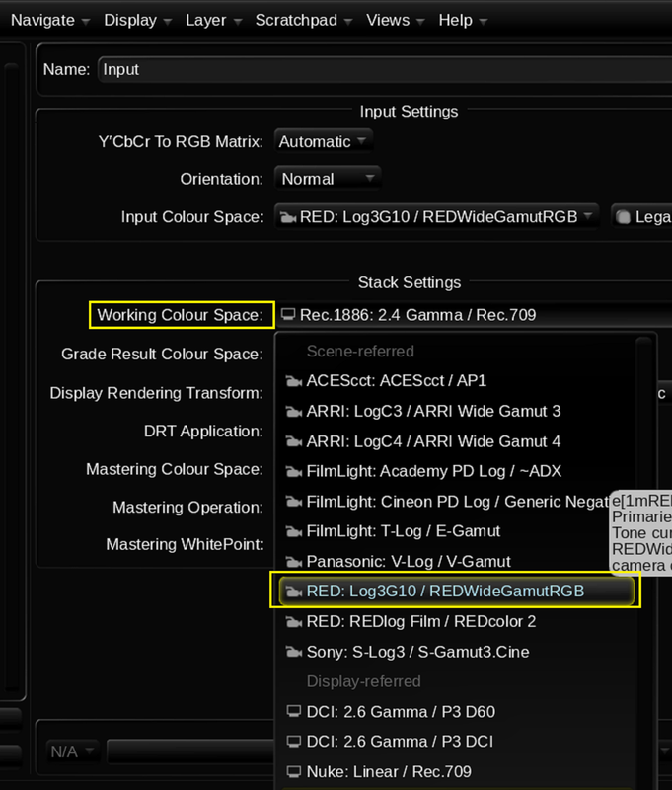Click the Mastering WhitePoint label
Viewport: 672px width, 790px height.
point(185,545)
